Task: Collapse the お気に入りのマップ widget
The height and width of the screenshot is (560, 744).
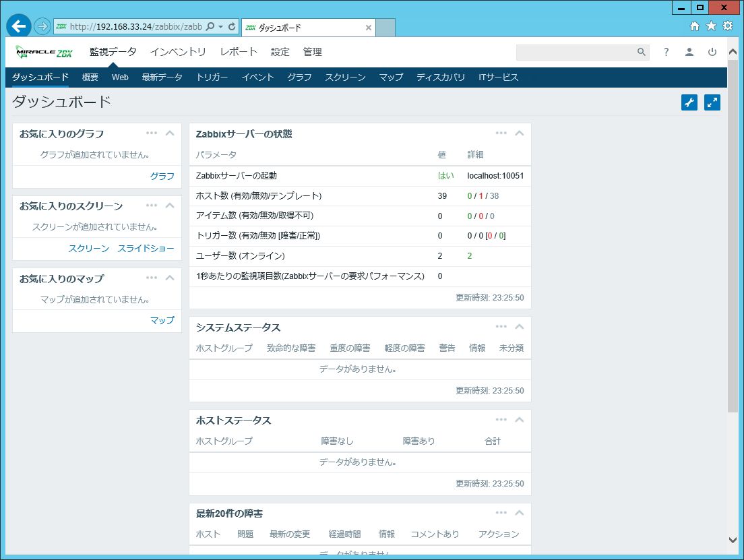Action: [170, 278]
